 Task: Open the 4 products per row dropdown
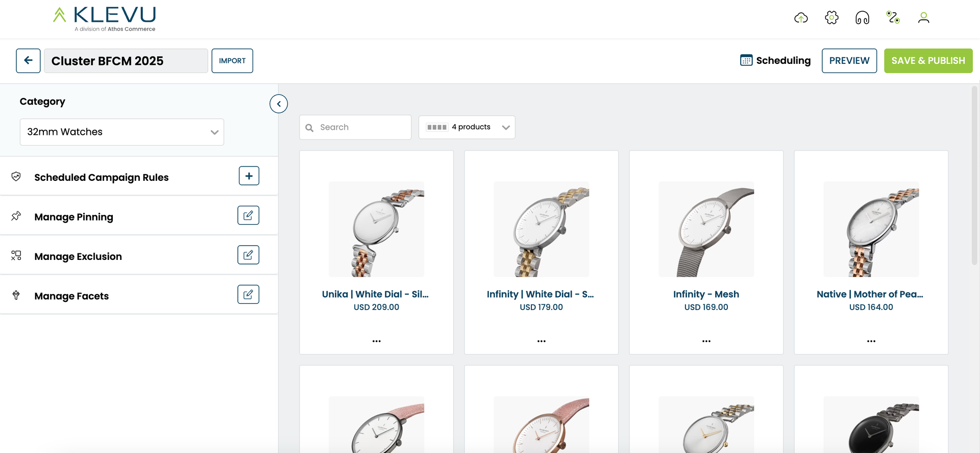(x=467, y=127)
